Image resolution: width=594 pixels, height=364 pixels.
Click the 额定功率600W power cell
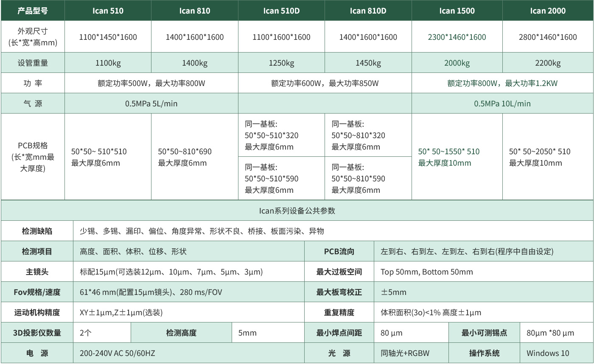[x=325, y=83]
